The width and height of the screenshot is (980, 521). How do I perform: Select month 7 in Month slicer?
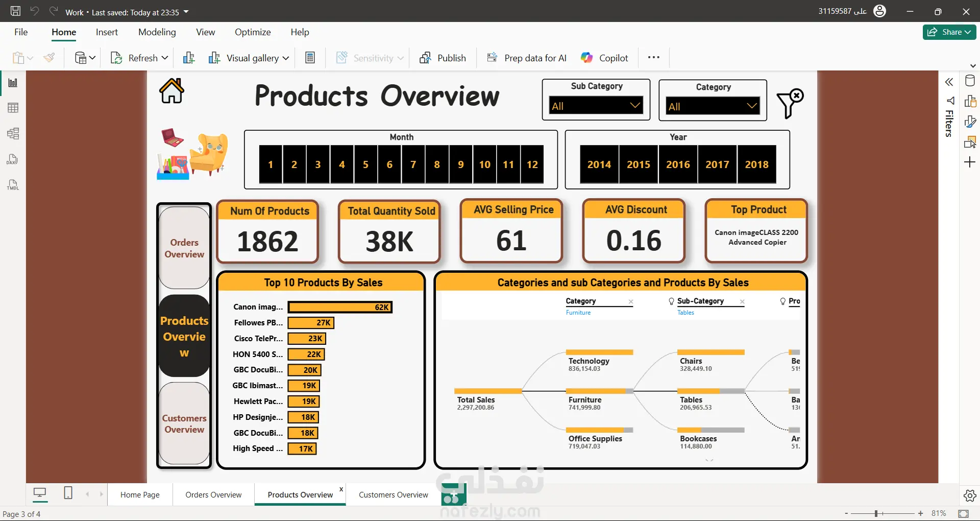tap(413, 164)
